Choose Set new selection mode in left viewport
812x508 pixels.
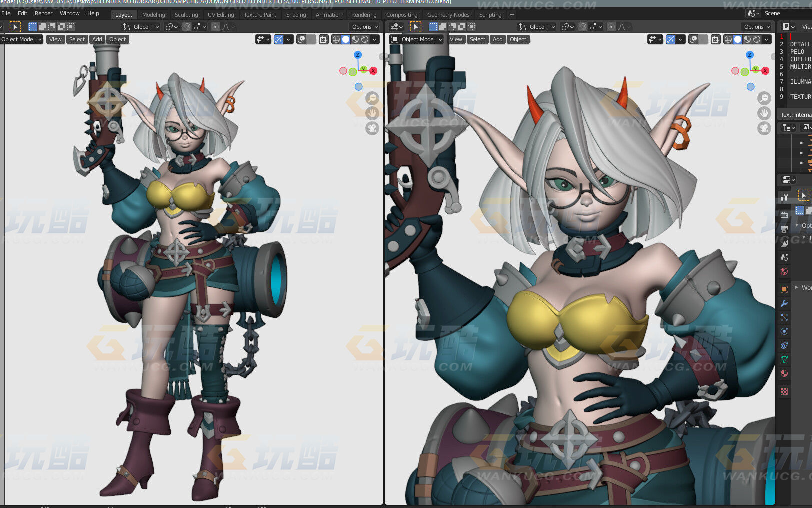[33, 27]
